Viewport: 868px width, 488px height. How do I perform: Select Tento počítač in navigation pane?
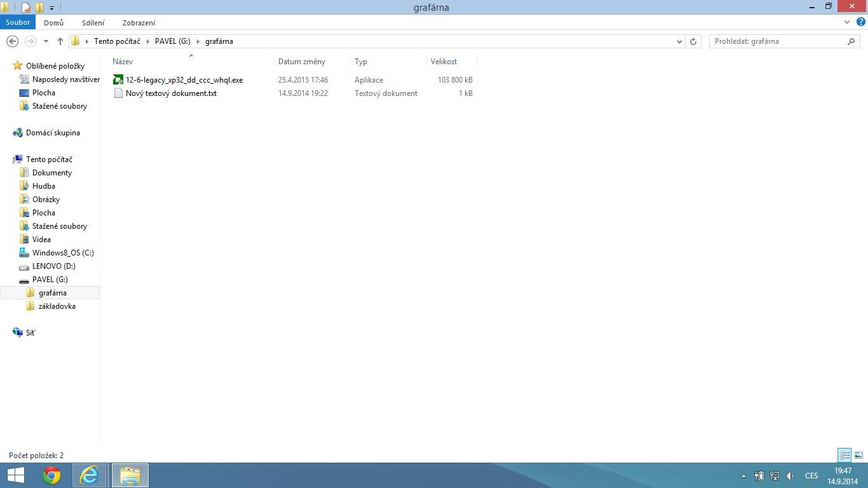coord(49,159)
